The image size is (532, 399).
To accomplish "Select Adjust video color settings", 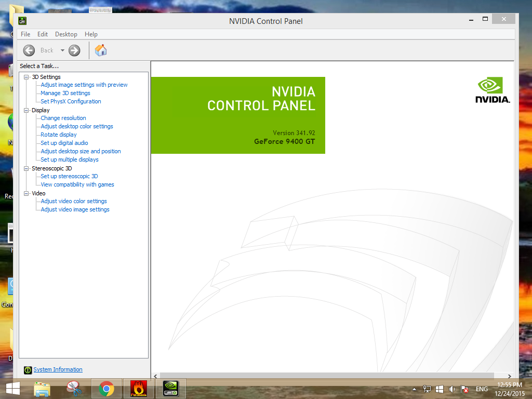I will coord(74,201).
